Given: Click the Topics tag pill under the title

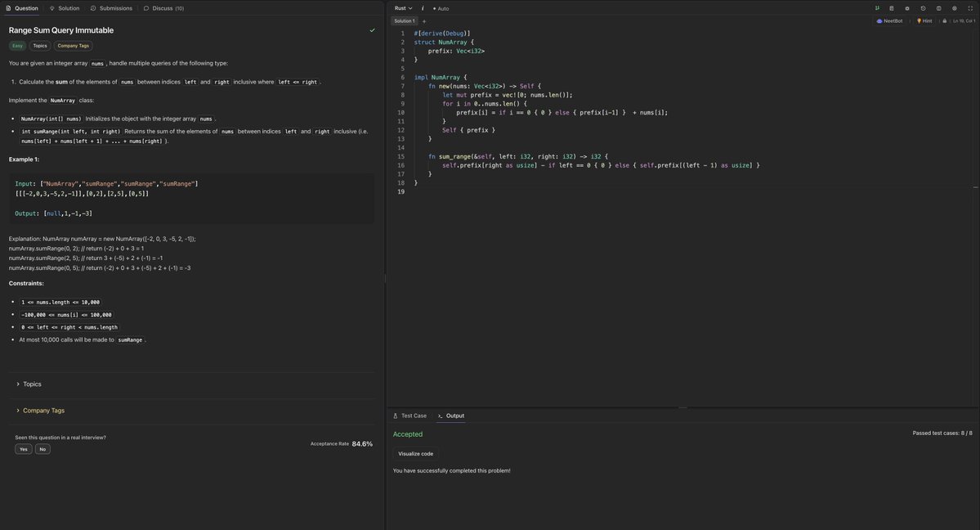Looking at the screenshot, I should coord(40,46).
